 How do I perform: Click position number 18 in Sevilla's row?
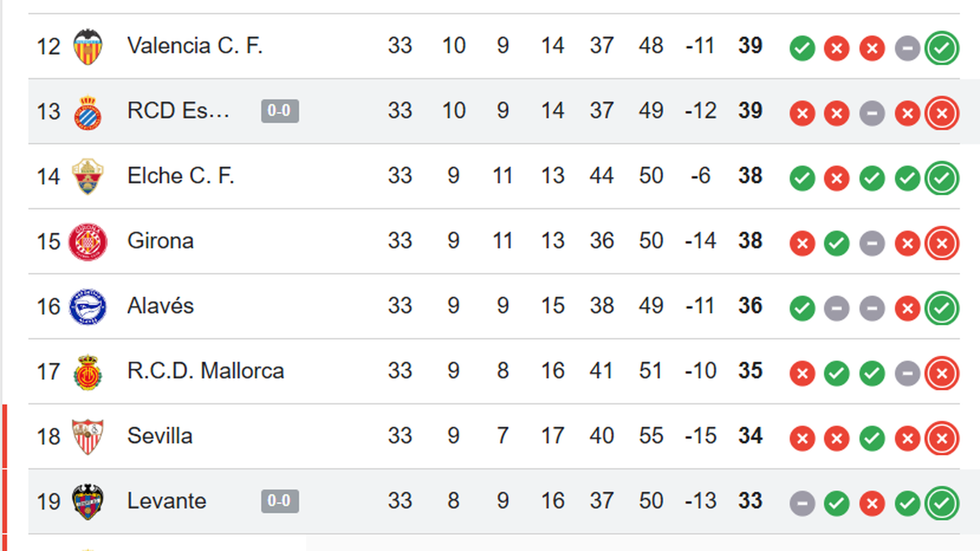click(48, 436)
